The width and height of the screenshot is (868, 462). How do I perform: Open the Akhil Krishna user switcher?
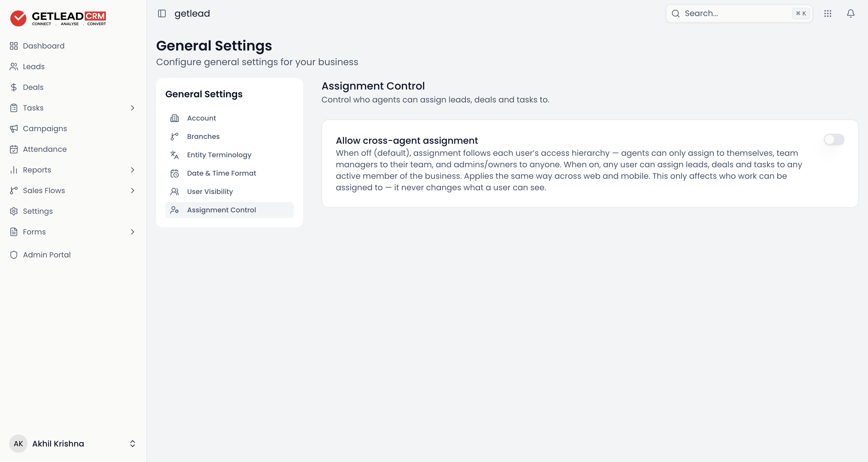73,443
